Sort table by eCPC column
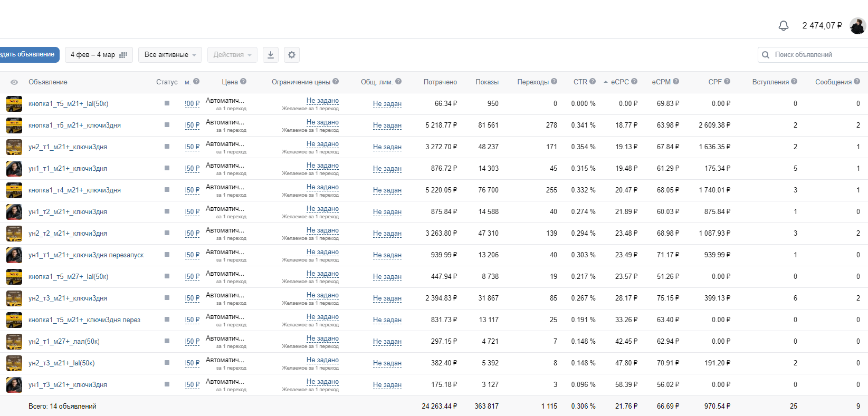 click(x=619, y=82)
